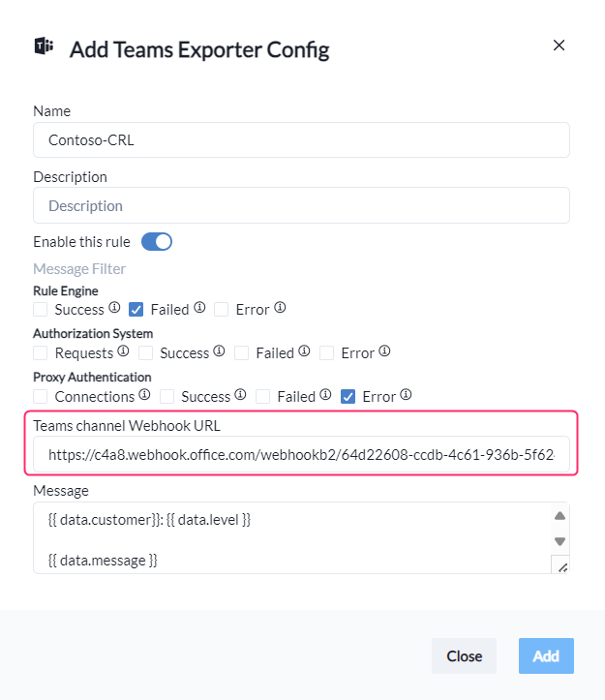Click info icon beside Authorization System Requests
605x700 pixels.
point(124,352)
